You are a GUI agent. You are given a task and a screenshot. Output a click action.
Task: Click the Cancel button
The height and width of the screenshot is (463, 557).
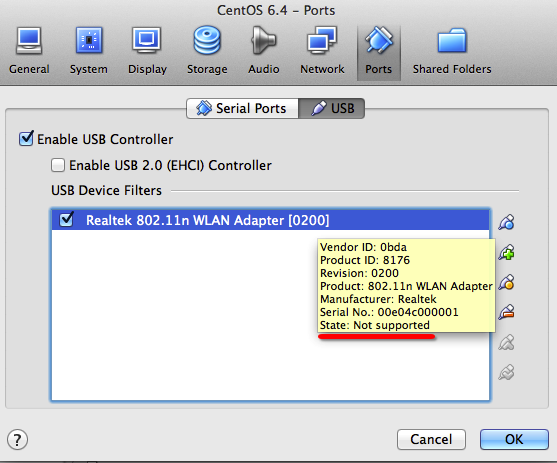pos(431,439)
